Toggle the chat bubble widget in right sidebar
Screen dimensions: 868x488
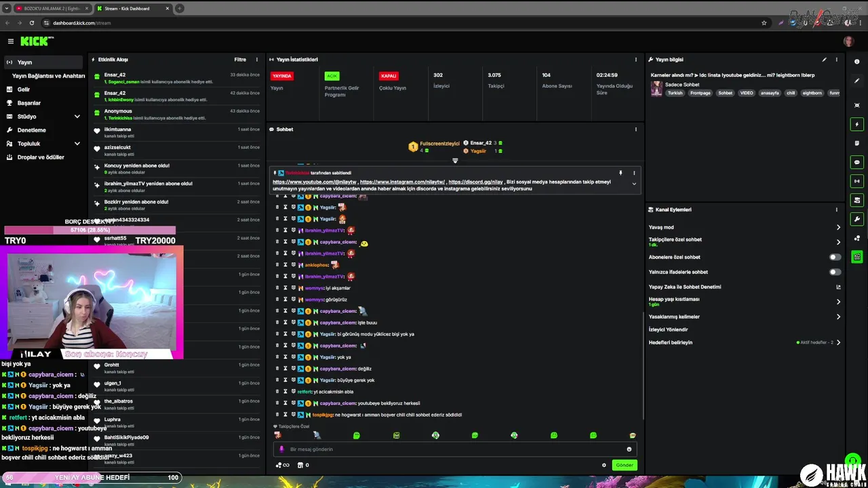857,163
